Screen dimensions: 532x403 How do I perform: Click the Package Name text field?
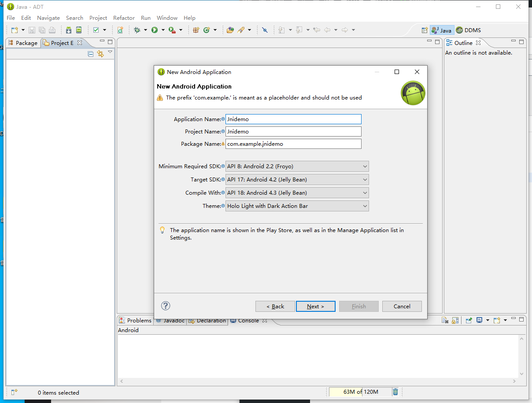point(293,144)
